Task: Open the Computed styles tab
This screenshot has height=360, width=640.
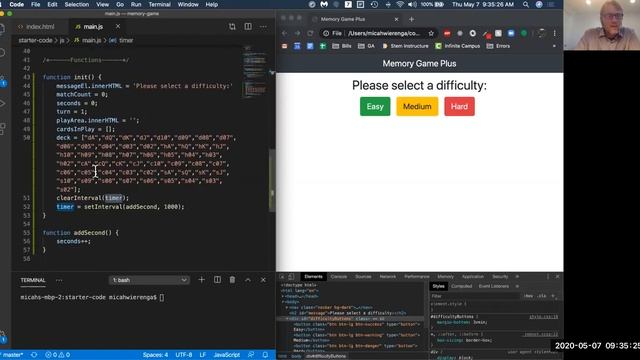Action: (x=462, y=287)
